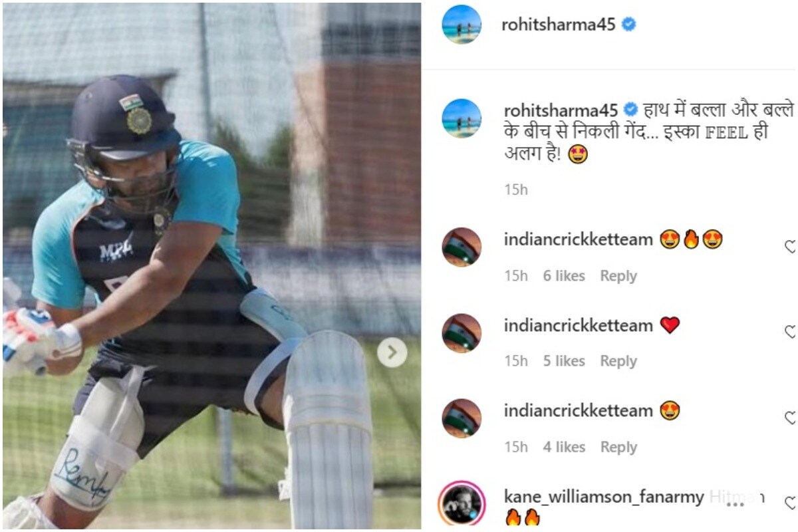Open more options dots on the last comment

(x=736, y=504)
